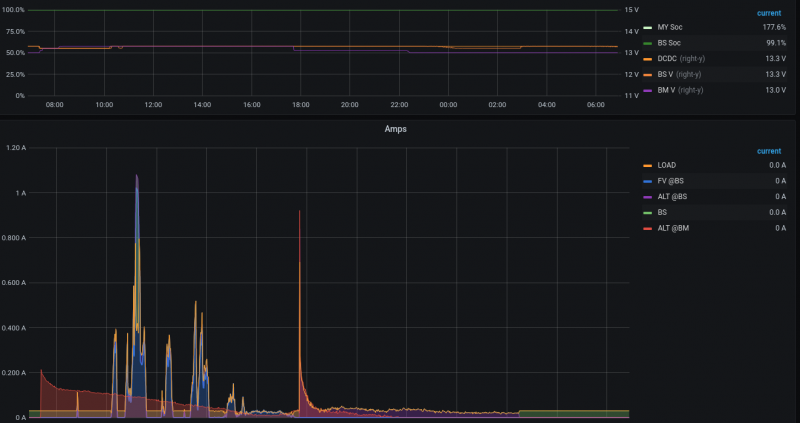Toggle BM V (right-y) legend label
Viewport: 800px width, 423px height.
pos(681,90)
